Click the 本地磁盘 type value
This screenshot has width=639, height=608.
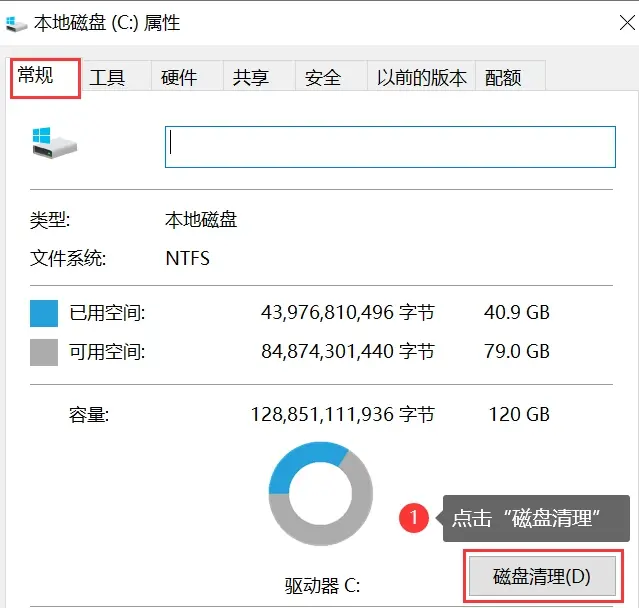(x=201, y=220)
